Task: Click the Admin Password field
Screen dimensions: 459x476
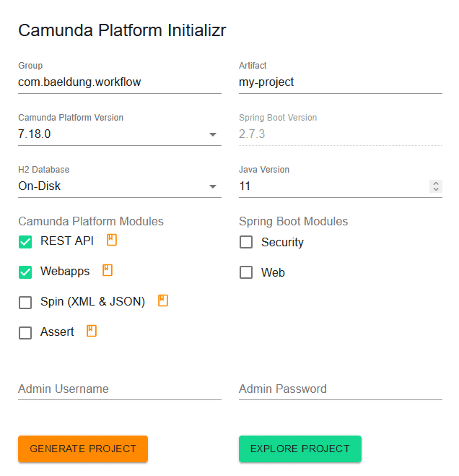Action: (x=340, y=389)
